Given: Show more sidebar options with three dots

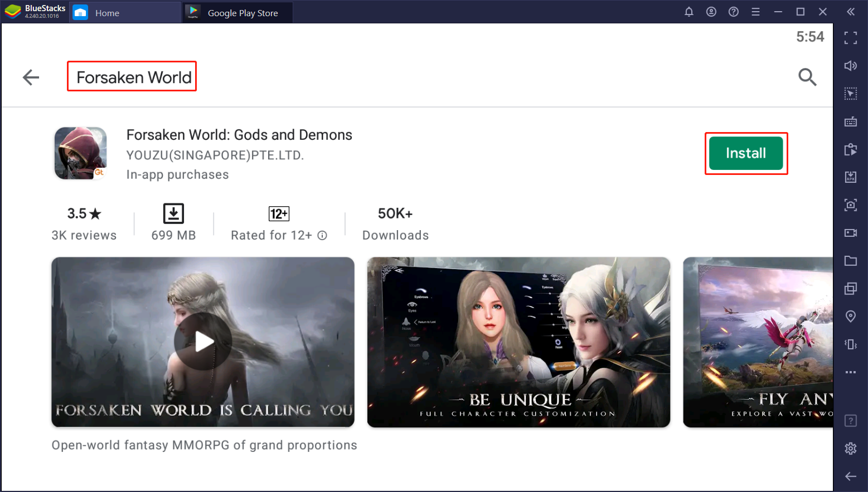Looking at the screenshot, I should 851,372.
